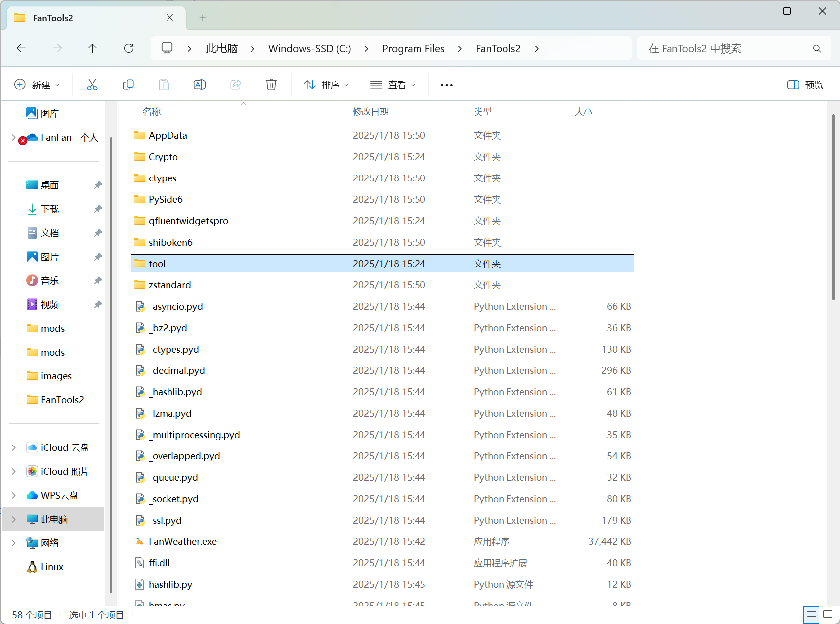The image size is (840, 624).
Task: Click the Delete trash can icon
Action: (271, 85)
